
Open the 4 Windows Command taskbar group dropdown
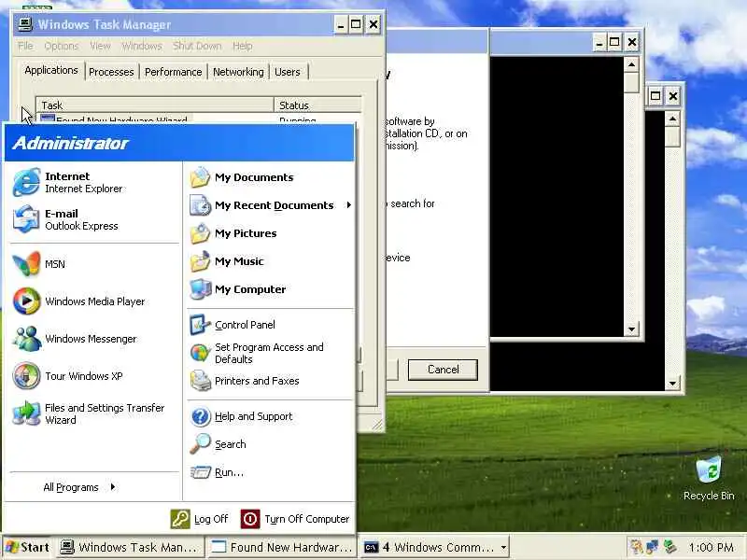click(x=503, y=548)
